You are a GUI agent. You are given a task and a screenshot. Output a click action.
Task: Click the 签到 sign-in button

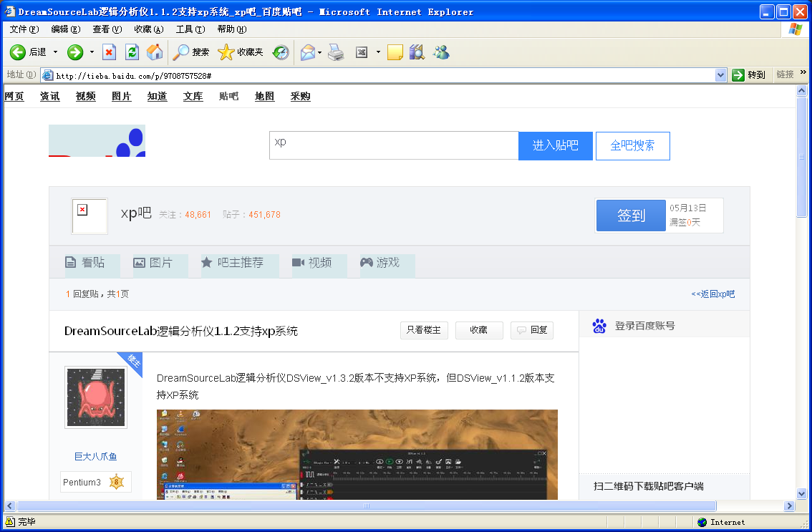631,216
